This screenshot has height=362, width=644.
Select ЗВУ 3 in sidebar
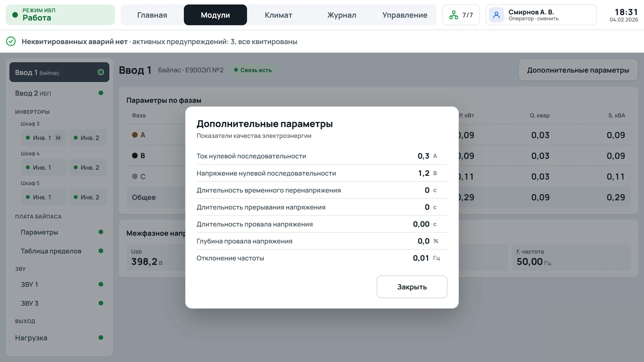point(59,303)
